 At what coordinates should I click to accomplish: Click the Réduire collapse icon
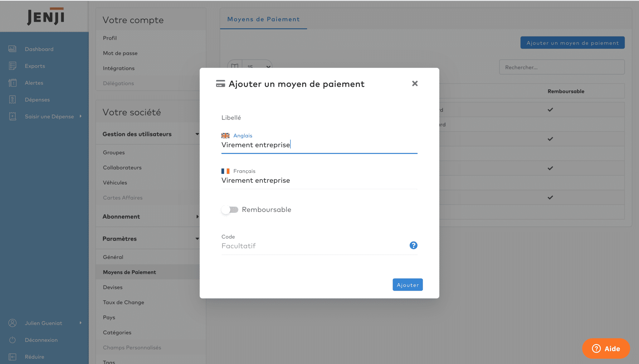pos(12,357)
